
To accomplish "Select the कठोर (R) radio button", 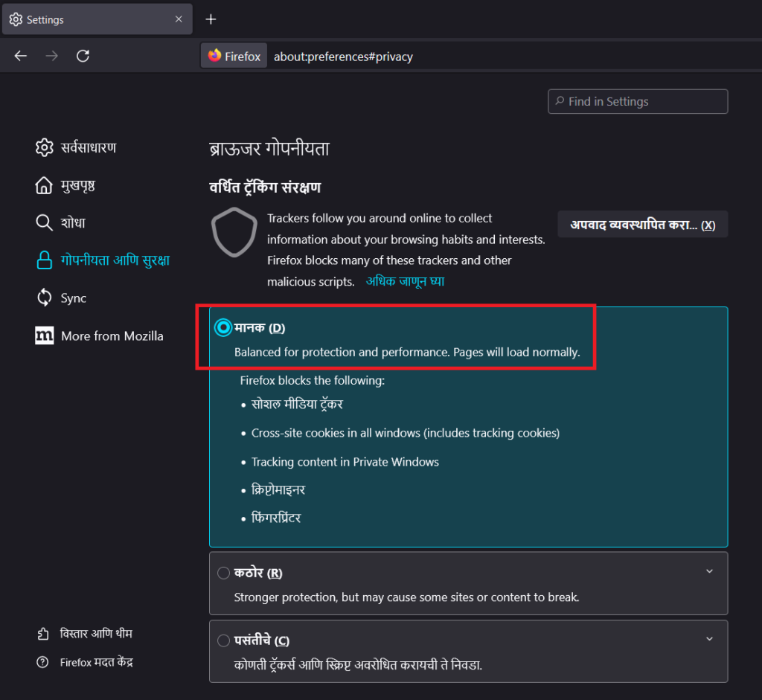I will click(223, 573).
